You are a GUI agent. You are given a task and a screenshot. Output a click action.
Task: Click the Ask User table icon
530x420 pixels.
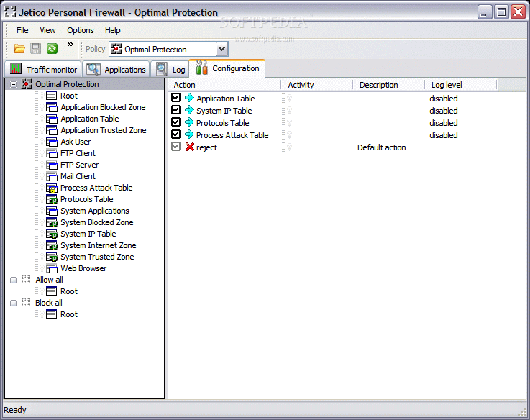click(51, 142)
